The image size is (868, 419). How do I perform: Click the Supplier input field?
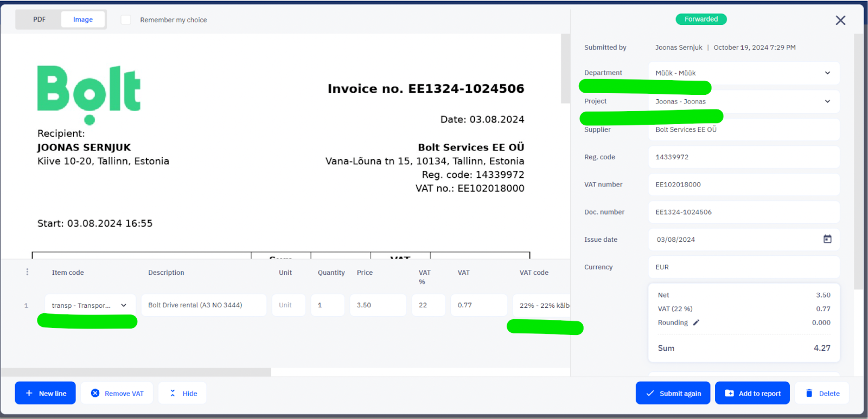743,130
